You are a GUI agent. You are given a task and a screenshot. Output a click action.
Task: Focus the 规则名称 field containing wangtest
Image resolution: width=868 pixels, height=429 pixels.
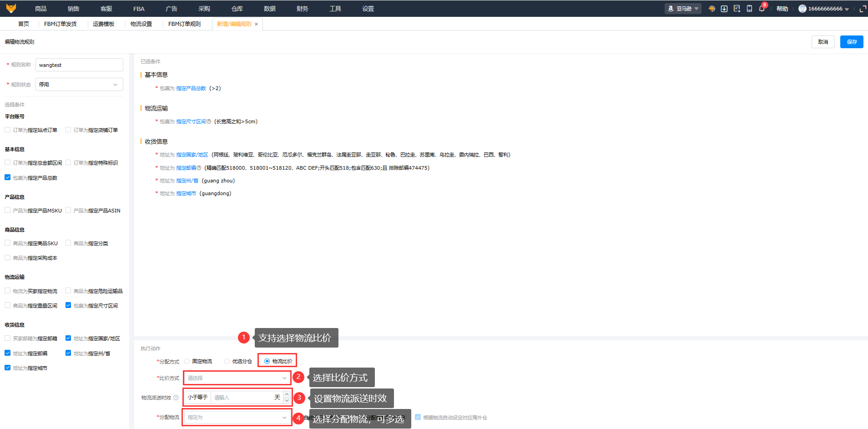tap(79, 65)
